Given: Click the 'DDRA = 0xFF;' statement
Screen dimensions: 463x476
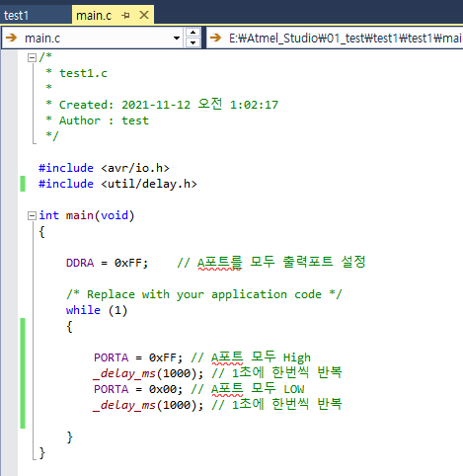Looking at the screenshot, I should [x=108, y=263].
